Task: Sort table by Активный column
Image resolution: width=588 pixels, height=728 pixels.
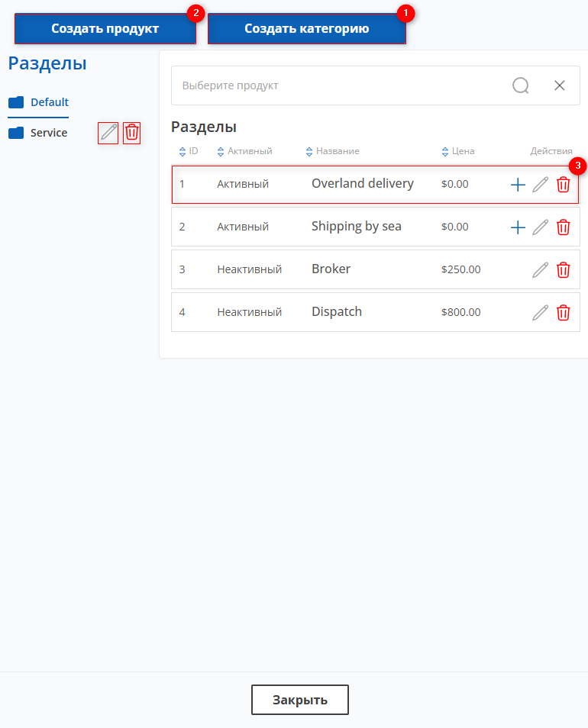Action: 245,151
